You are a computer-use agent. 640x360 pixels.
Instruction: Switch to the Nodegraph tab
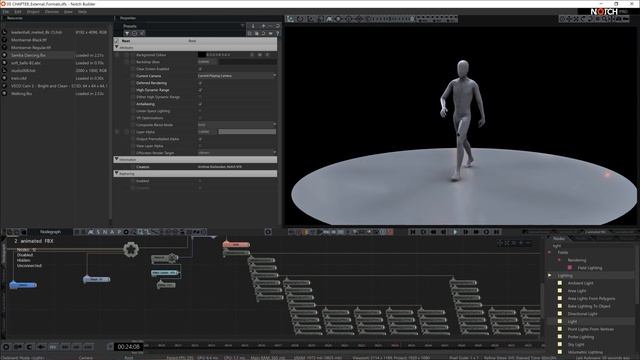pos(50,232)
